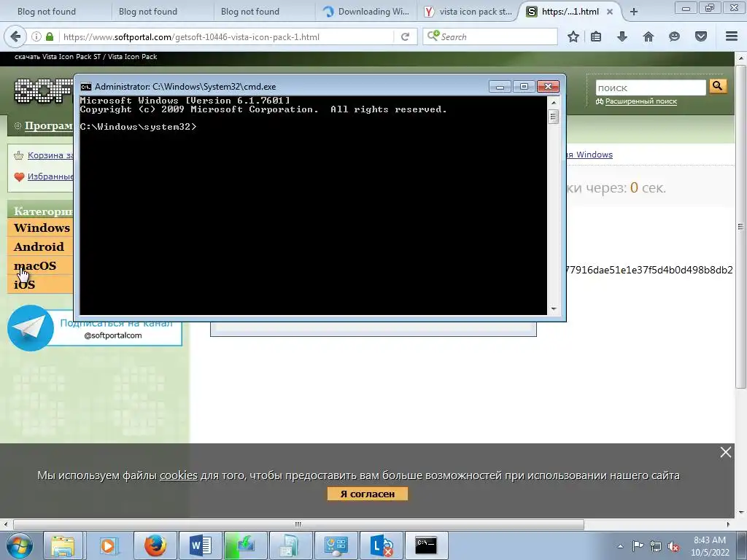Viewport: 747px width, 560px height.
Task: Close the cookie notice with X
Action: click(x=725, y=452)
